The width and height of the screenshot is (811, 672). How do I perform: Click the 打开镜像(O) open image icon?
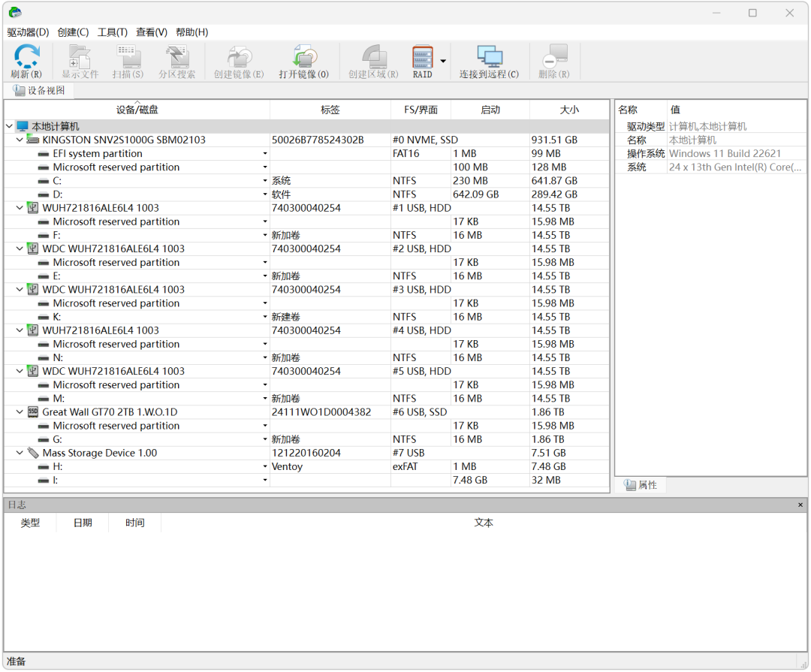(303, 61)
